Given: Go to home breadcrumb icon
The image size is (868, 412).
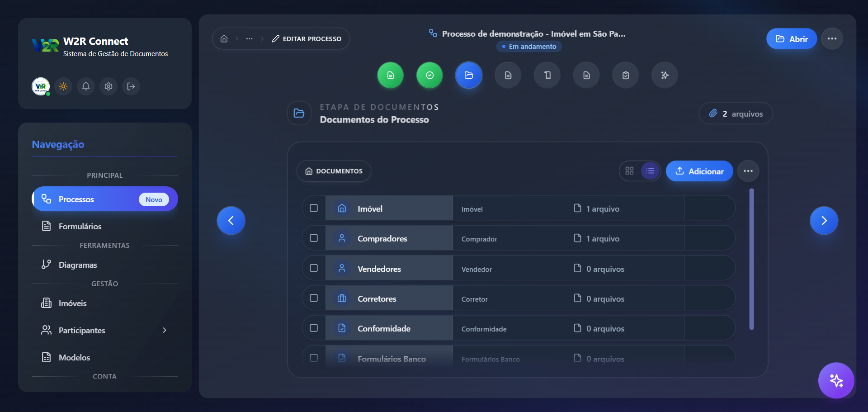Looking at the screenshot, I should tap(224, 39).
